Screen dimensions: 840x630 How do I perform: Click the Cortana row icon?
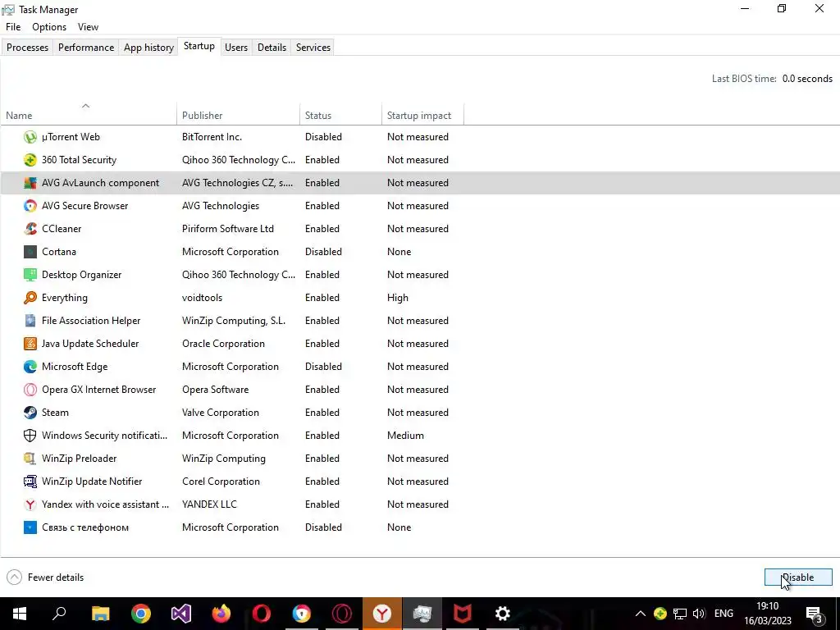tap(30, 252)
